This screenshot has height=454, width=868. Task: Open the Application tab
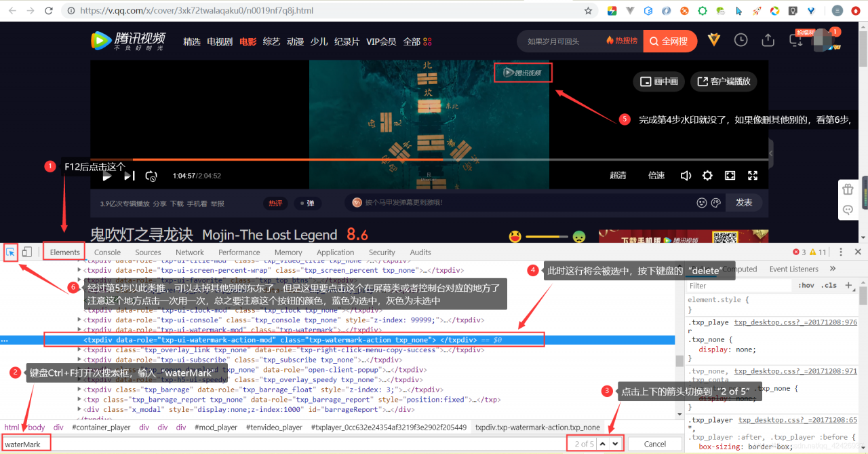pos(336,252)
